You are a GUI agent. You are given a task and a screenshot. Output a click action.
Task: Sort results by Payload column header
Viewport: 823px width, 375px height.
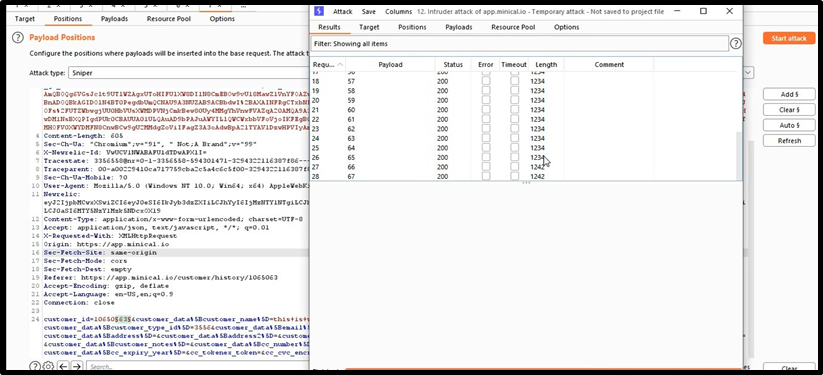[x=390, y=65]
